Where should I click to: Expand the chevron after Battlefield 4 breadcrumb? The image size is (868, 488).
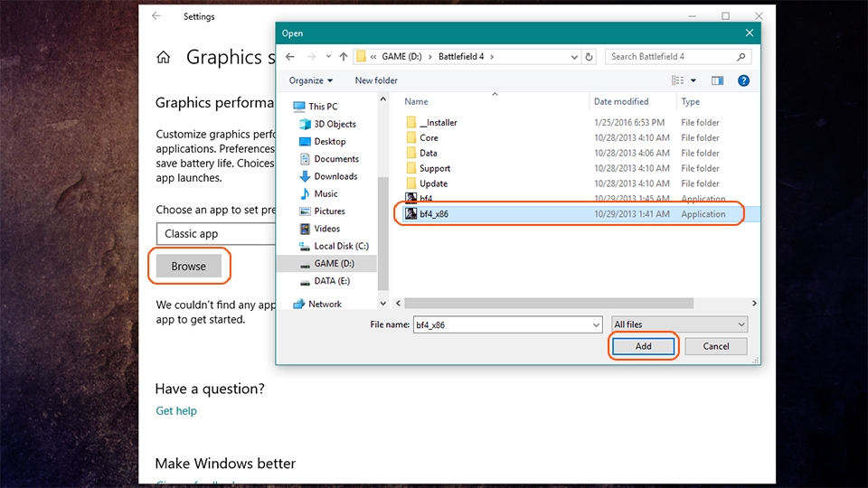tap(492, 56)
